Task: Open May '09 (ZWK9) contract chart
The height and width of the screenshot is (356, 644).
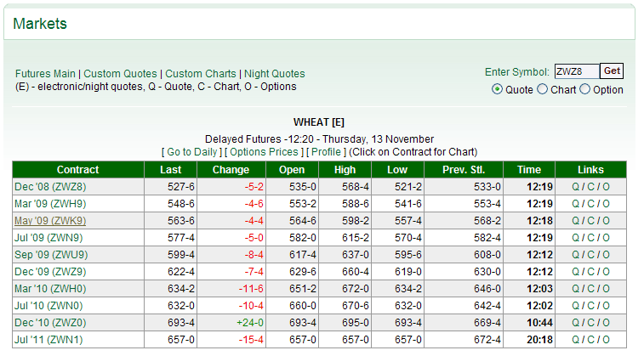Action: pyautogui.click(x=50, y=221)
